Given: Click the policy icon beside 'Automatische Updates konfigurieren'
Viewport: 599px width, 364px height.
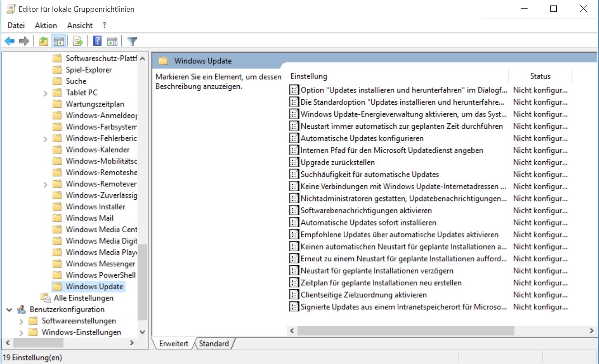Looking at the screenshot, I should click(x=294, y=138).
